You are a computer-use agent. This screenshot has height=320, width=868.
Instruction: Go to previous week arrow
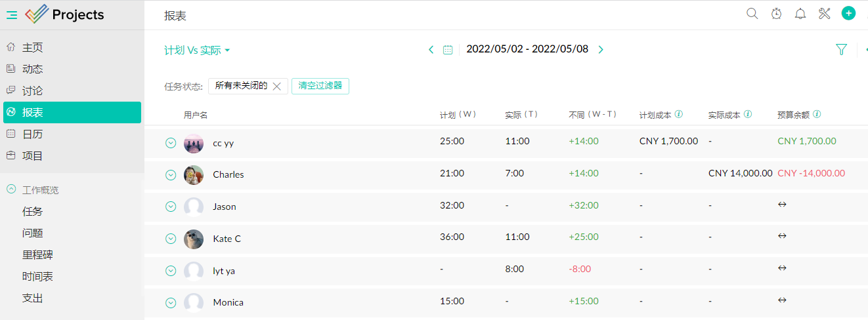pos(431,49)
